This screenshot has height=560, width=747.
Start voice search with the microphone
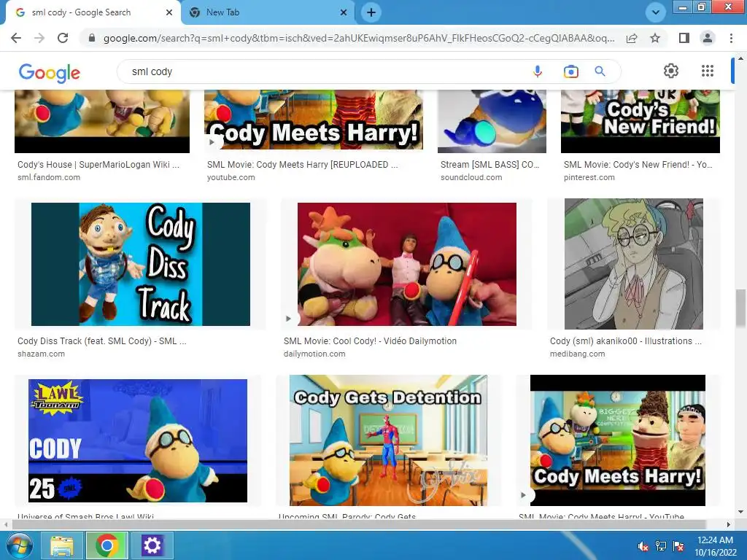(538, 71)
